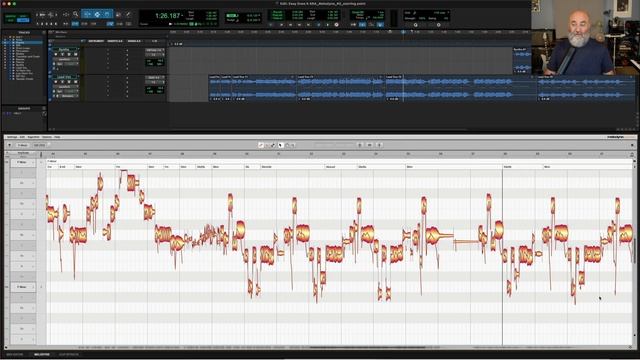
Task: Record-enable the Lead Vox track
Action: [x=56, y=82]
